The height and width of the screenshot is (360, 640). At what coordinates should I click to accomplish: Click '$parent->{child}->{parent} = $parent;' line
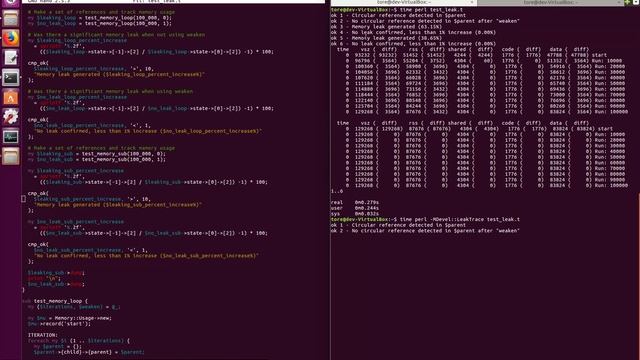click(89, 352)
